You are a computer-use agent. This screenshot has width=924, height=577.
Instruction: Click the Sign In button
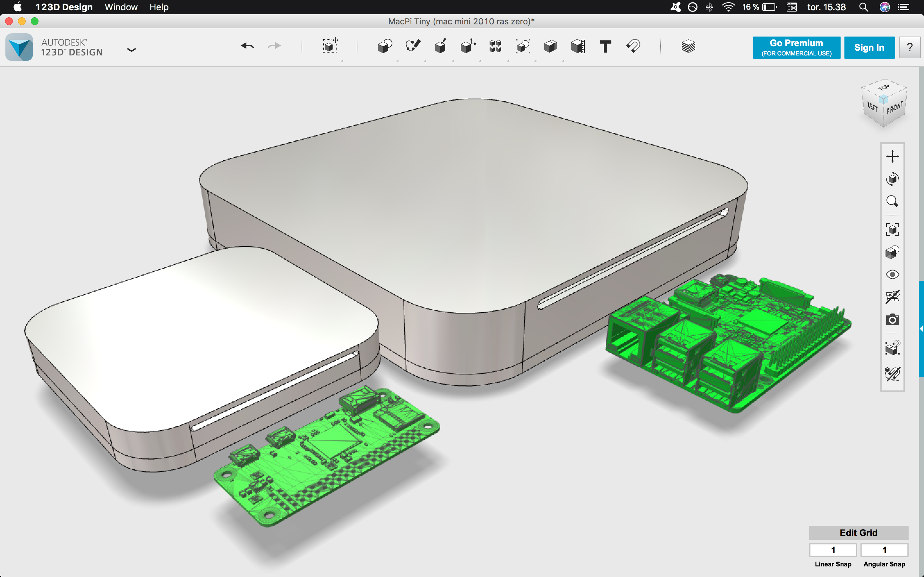click(869, 48)
